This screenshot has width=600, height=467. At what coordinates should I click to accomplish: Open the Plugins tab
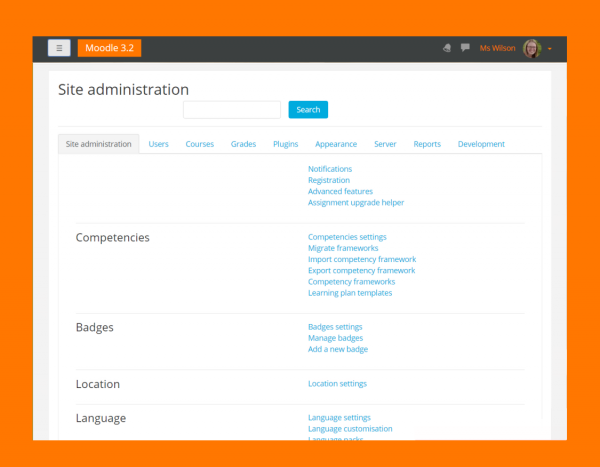click(x=285, y=144)
